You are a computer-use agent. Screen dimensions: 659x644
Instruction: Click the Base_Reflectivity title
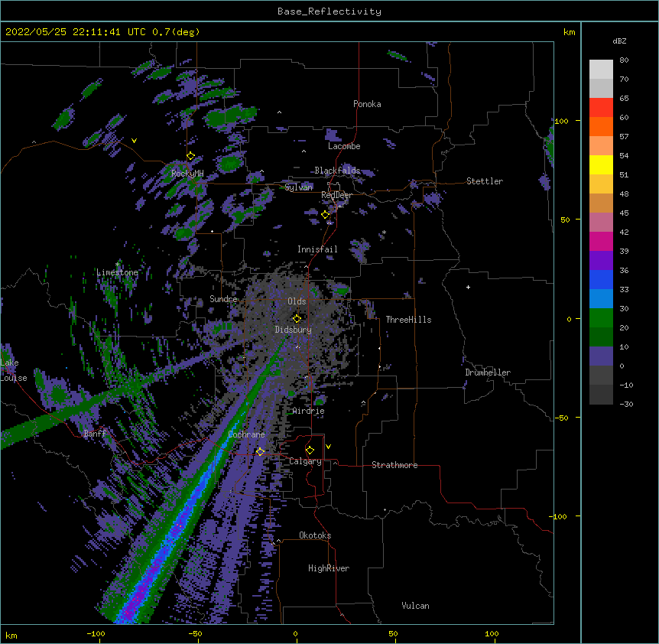pyautogui.click(x=329, y=11)
